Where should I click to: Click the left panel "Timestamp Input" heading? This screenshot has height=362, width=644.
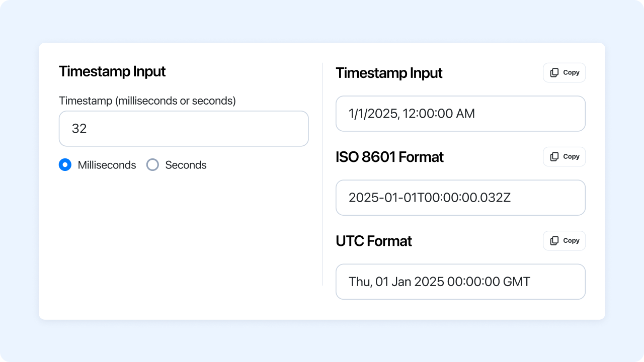coord(112,71)
